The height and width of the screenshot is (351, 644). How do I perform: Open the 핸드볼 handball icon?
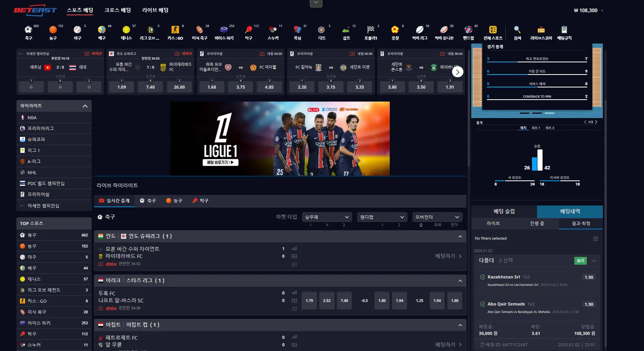(469, 30)
